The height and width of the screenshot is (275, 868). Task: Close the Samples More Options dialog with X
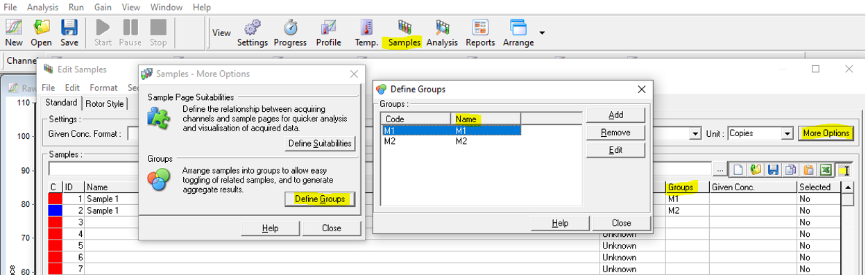[354, 74]
